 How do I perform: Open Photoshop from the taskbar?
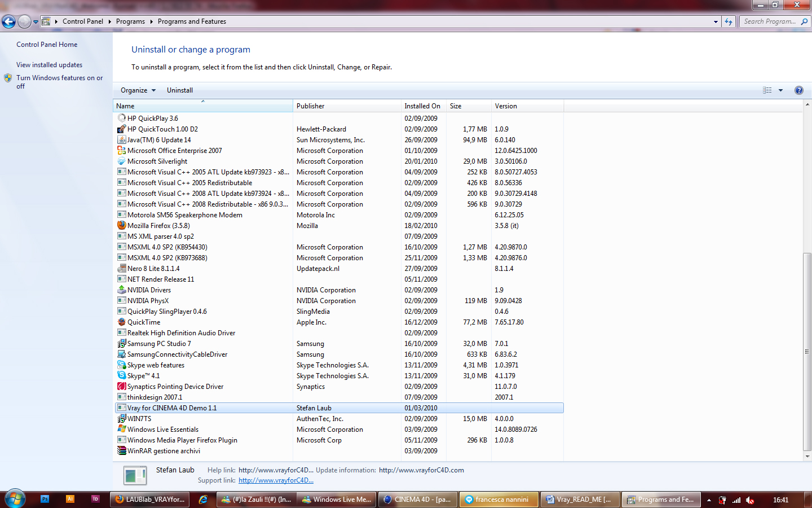point(45,499)
